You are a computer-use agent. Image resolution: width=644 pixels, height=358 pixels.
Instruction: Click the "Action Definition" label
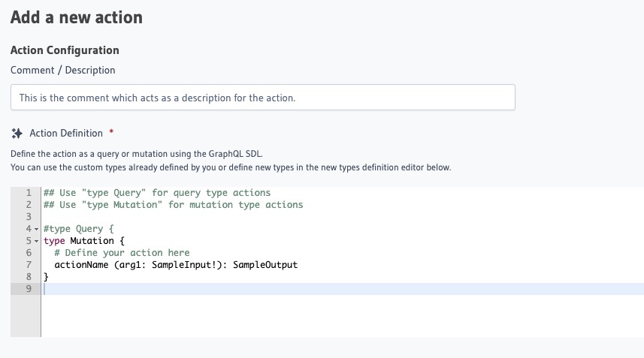click(66, 133)
